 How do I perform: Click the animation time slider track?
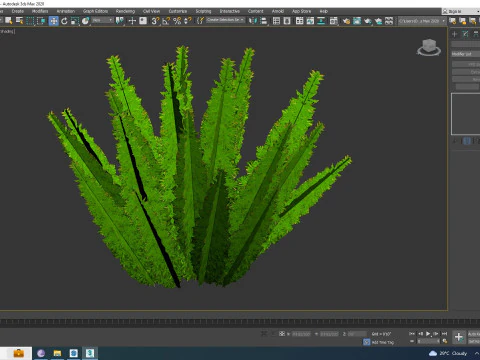pyautogui.click(x=240, y=322)
